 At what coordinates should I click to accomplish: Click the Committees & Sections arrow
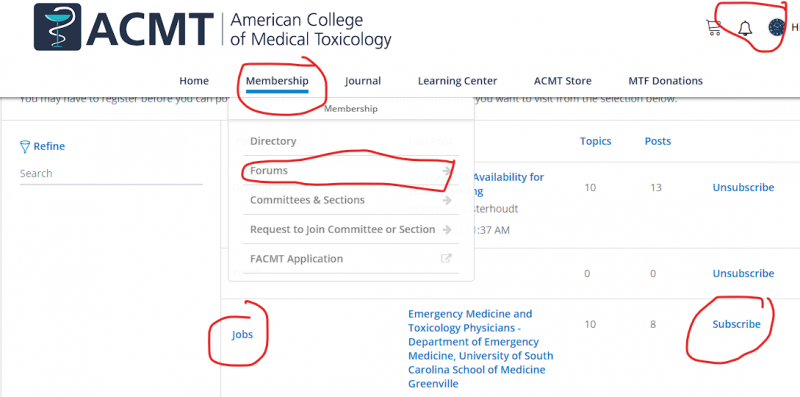(x=446, y=200)
